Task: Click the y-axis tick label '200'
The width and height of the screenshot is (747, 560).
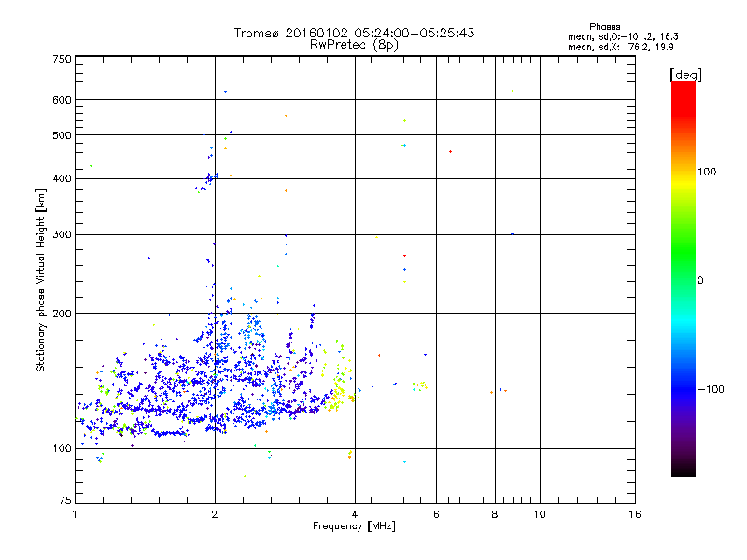Action: [63, 314]
